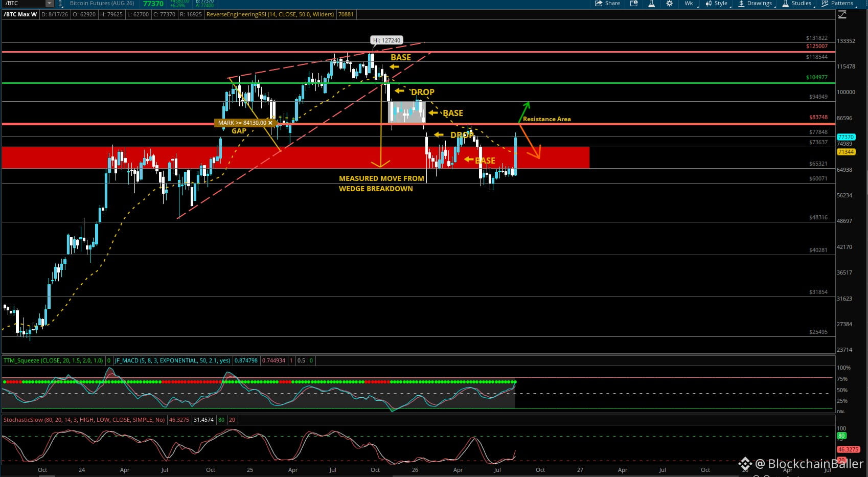868x477 pixels.
Task: Open chart settings gear icon
Action: click(669, 3)
